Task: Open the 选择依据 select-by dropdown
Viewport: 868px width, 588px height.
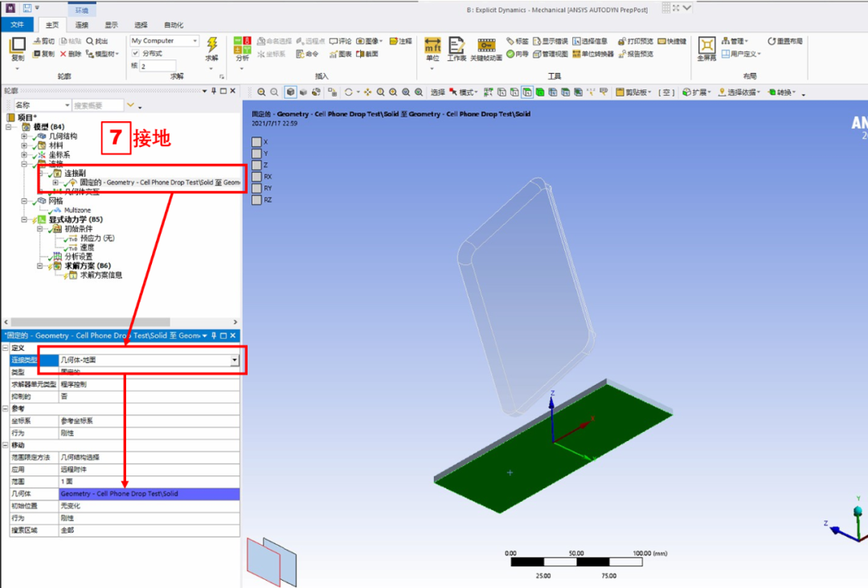Action: pyautogui.click(x=739, y=92)
